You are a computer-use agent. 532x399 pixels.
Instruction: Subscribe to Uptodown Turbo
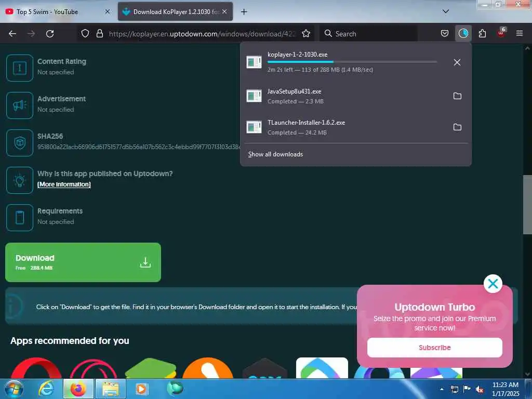point(434,348)
